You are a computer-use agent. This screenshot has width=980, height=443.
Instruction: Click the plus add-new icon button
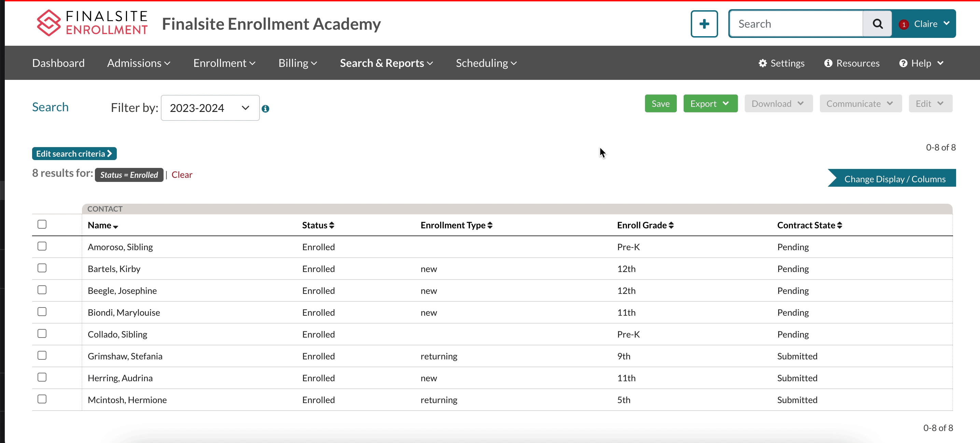pos(704,24)
